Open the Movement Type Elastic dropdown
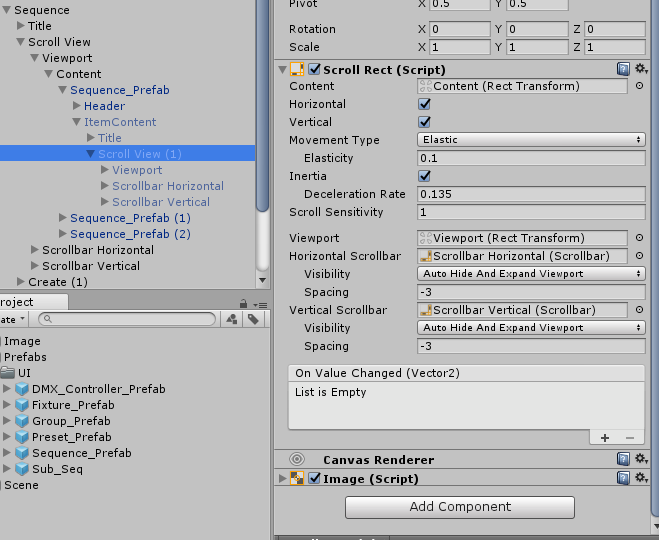 [x=531, y=140]
